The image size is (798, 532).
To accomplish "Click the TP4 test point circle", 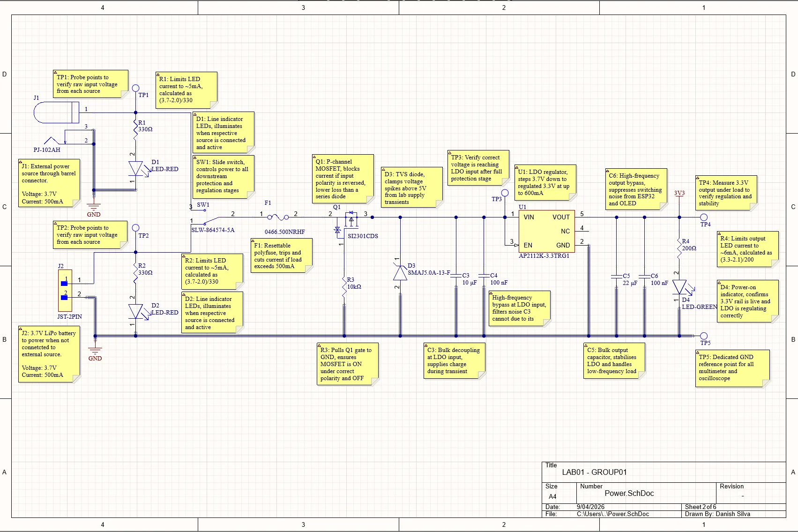I will tap(704, 217).
